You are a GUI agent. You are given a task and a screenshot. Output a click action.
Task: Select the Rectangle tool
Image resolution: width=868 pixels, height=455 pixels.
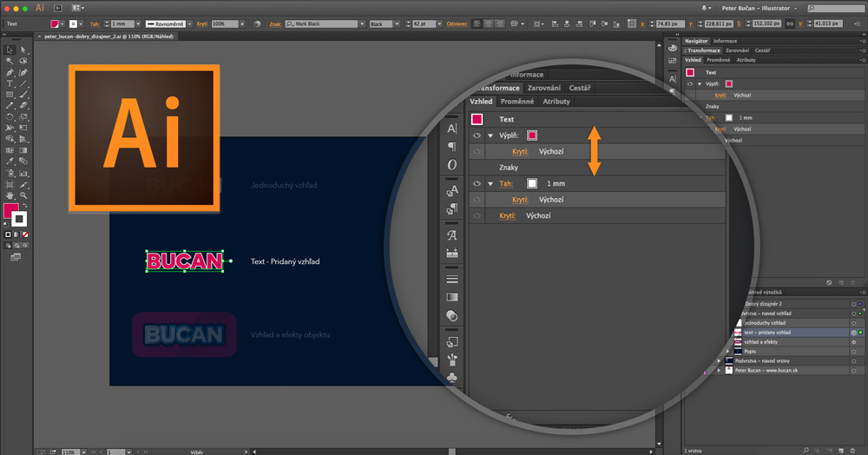point(10,95)
